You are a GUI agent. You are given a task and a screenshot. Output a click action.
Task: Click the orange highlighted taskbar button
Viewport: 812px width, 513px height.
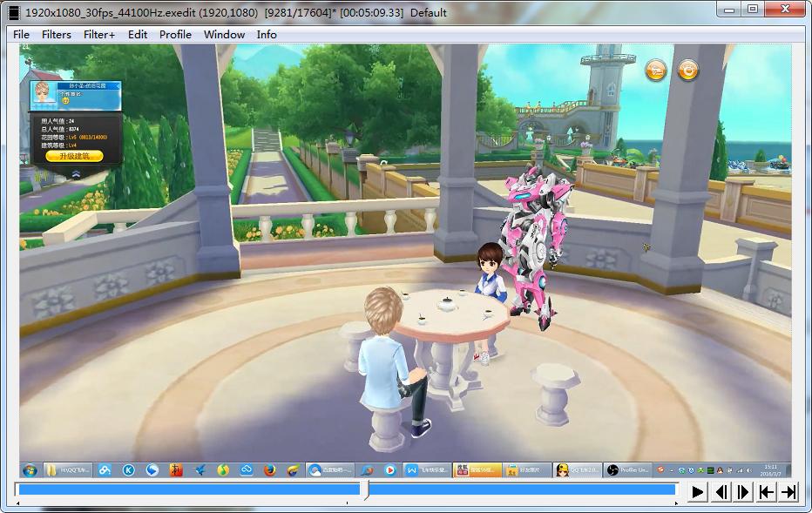point(477,470)
